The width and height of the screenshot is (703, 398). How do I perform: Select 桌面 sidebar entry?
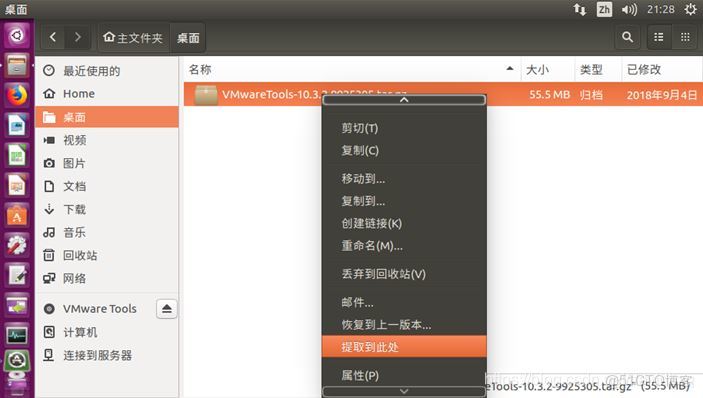point(107,117)
